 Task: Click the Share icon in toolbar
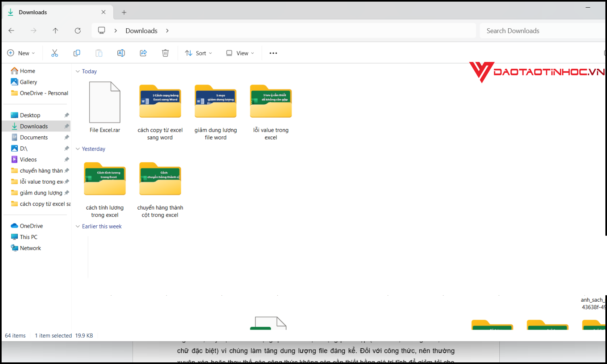click(x=143, y=53)
